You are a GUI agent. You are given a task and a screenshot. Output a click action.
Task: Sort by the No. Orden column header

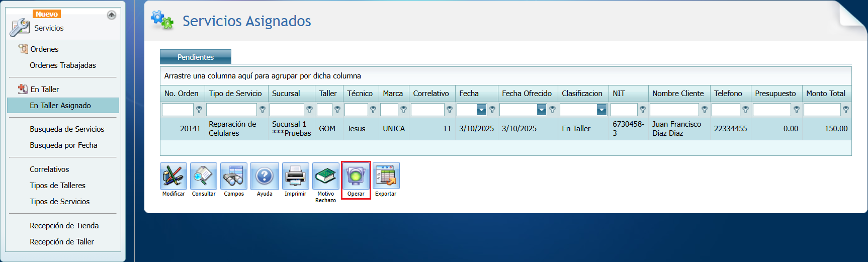tap(182, 94)
